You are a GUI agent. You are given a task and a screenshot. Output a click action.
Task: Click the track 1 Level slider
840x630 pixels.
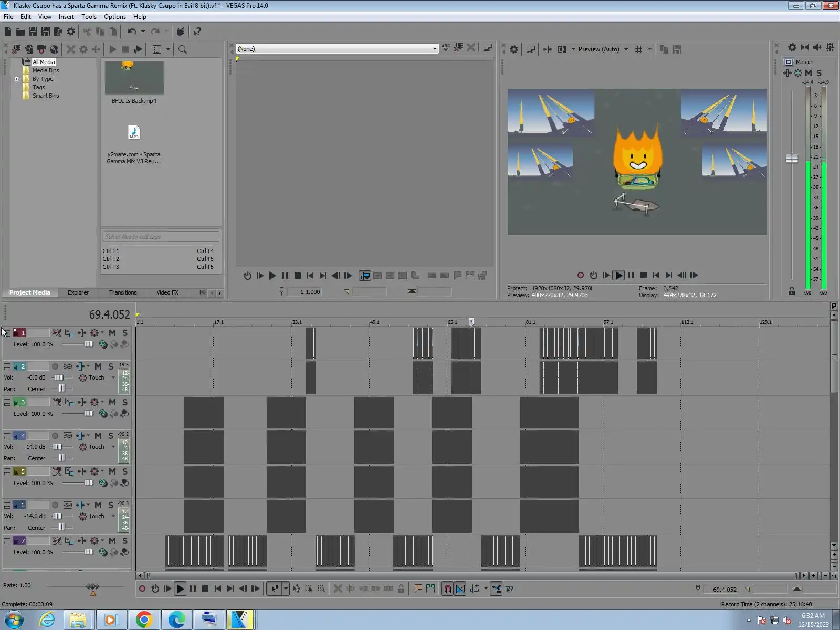89,344
